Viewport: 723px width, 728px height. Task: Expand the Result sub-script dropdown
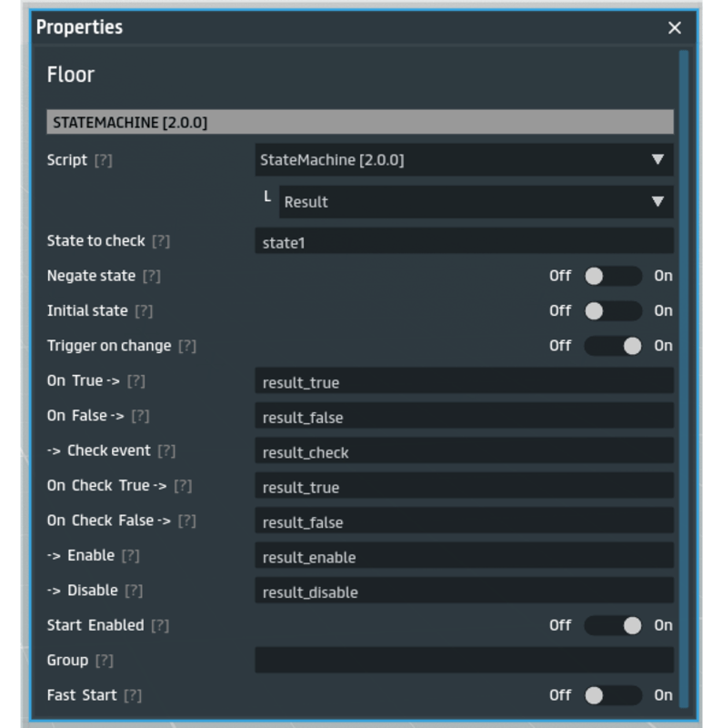[476, 202]
